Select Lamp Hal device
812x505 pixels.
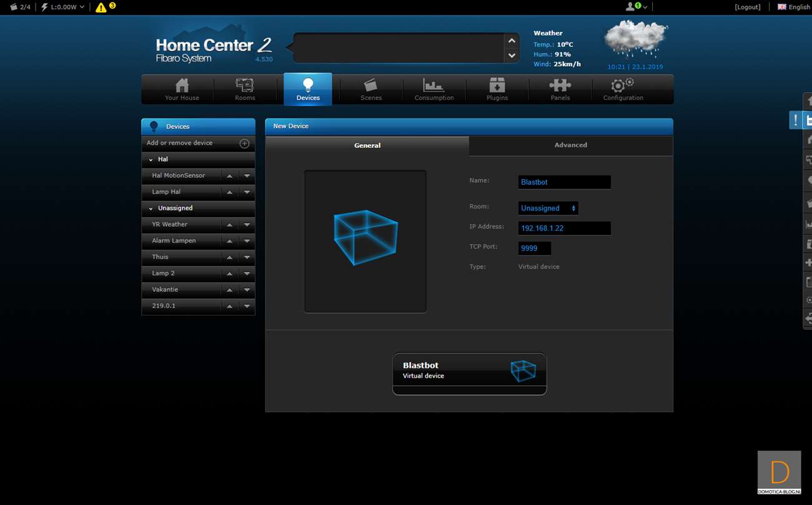click(166, 192)
